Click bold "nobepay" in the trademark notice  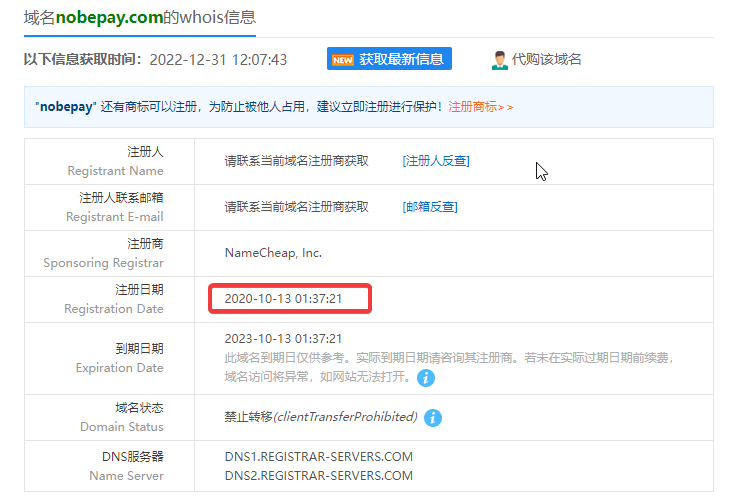[x=66, y=107]
